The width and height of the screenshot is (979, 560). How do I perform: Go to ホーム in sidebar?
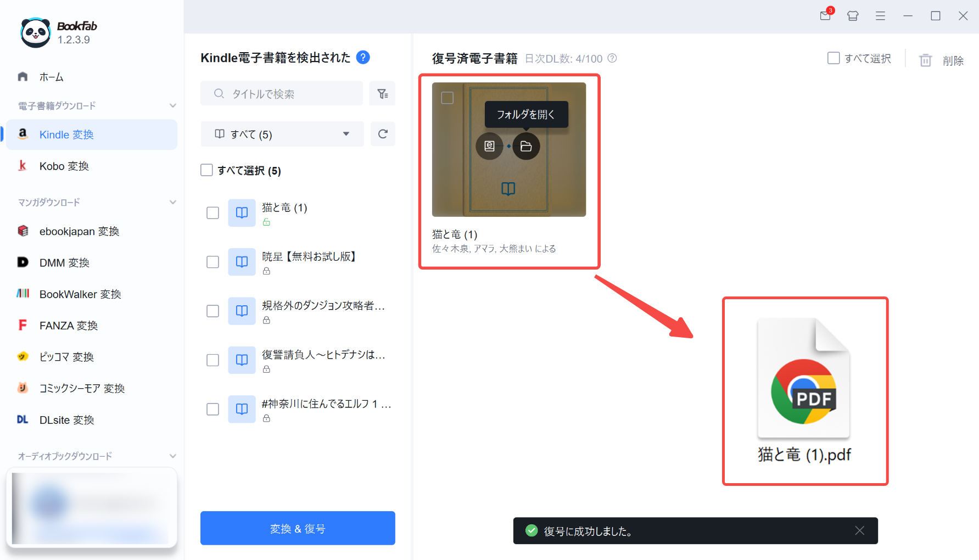(91, 77)
